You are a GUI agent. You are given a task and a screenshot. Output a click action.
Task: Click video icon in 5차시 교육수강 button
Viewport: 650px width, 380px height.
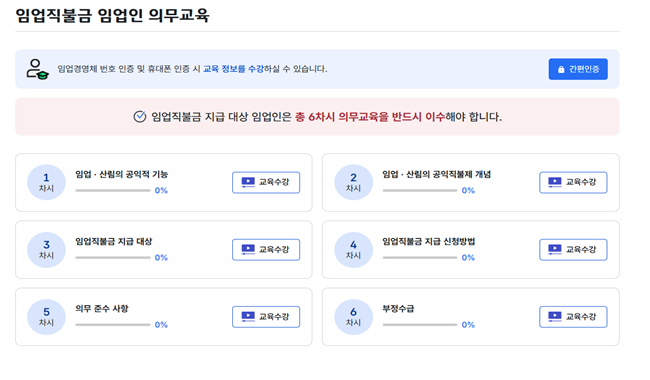[x=248, y=316]
